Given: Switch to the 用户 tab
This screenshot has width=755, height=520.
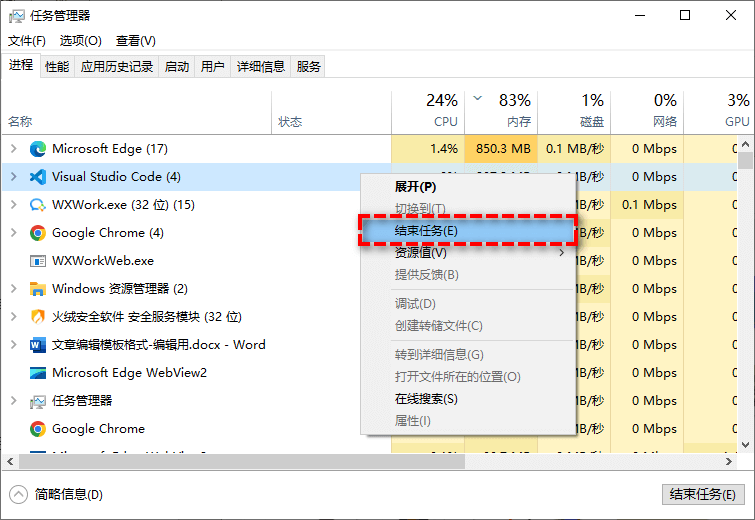Looking at the screenshot, I should click(212, 66).
